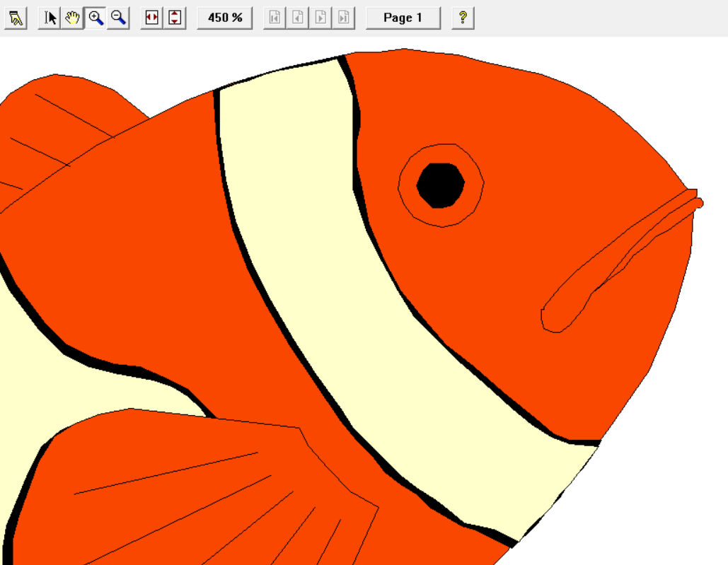Go to next page arrow
Screen dimensions: 728x565
click(320, 18)
